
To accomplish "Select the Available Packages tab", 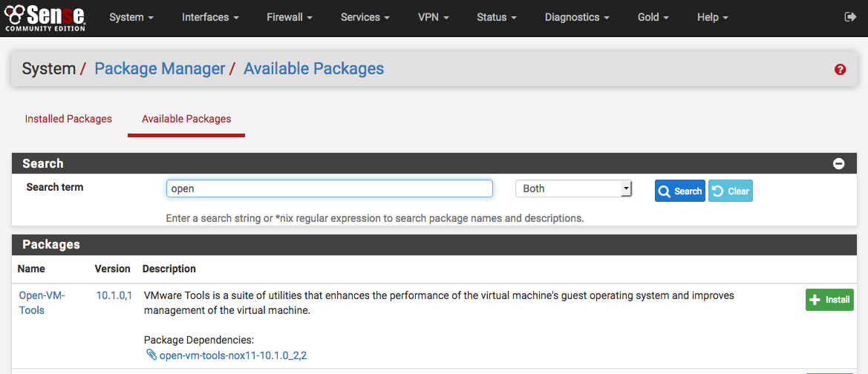I will 186,119.
